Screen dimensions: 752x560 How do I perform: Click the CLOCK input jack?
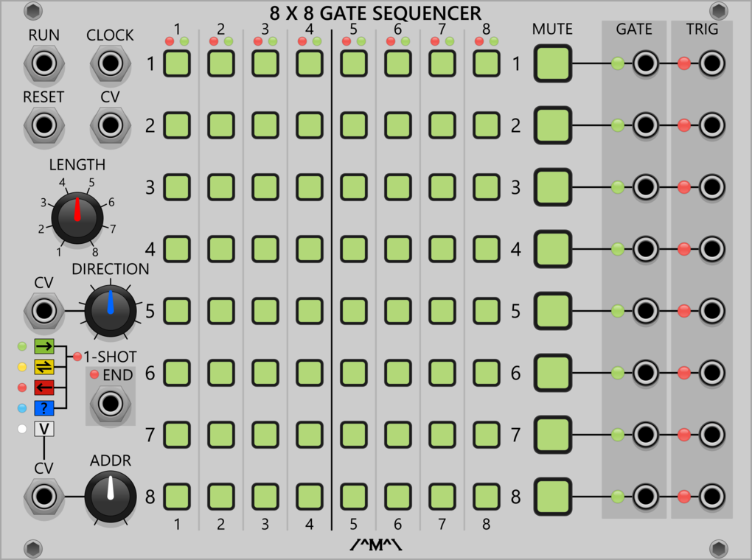point(110,63)
